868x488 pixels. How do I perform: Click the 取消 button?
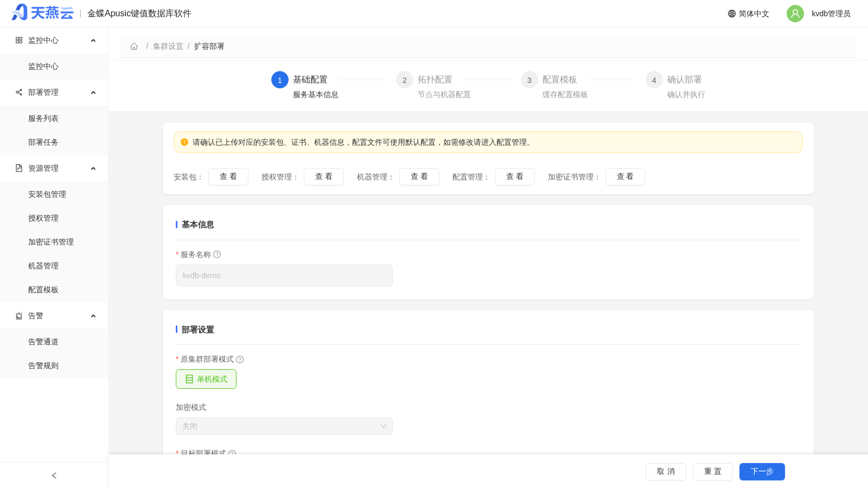[666, 472]
